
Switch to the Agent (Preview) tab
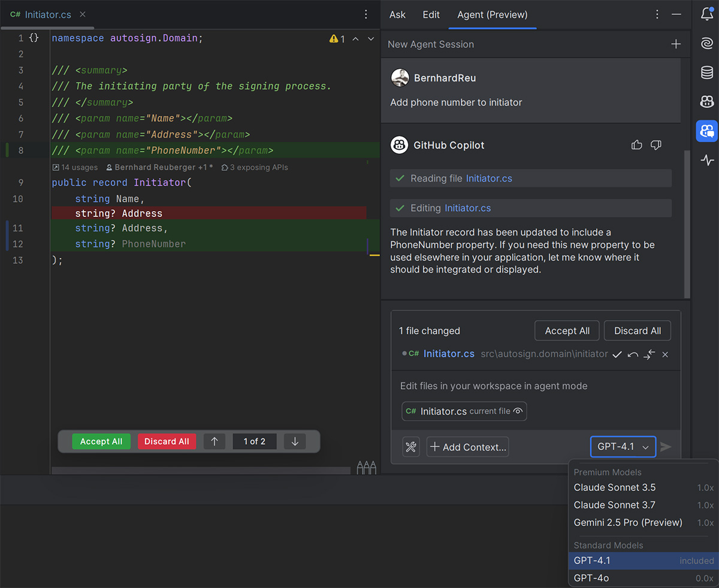pos(493,14)
